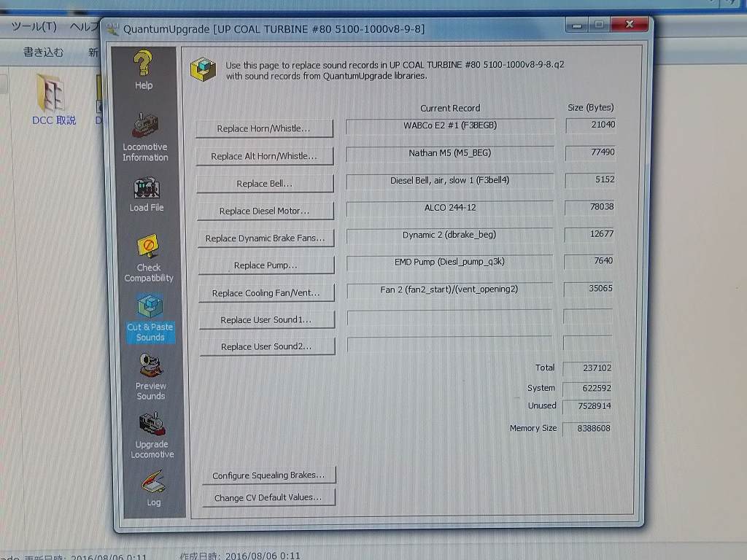Open Configure Squealing Brakes dialog
The height and width of the screenshot is (560, 747).
tap(268, 475)
